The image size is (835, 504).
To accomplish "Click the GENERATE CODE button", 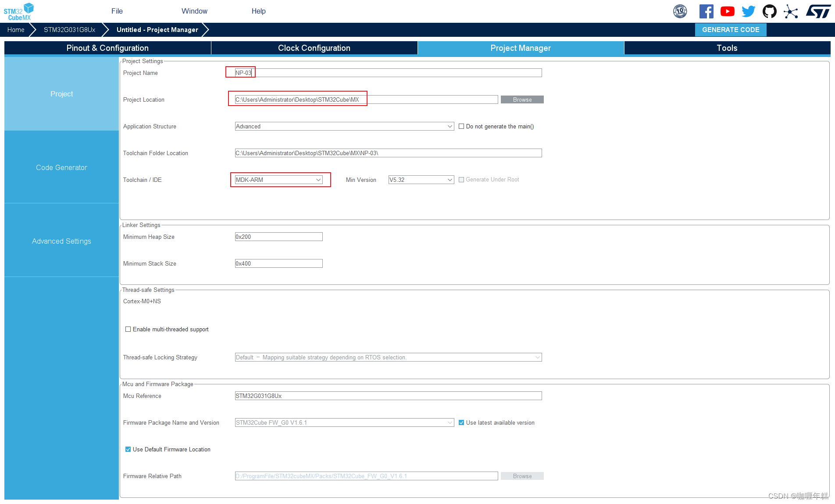I will [x=731, y=30].
